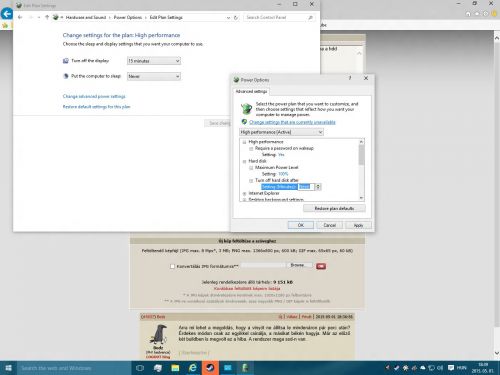Open Task View from the taskbar

pyautogui.click(x=140, y=368)
